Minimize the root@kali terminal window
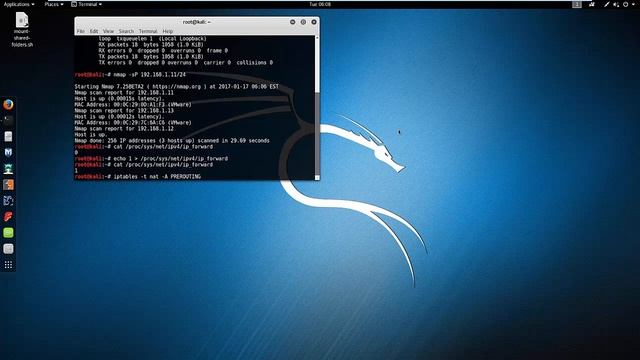Image resolution: width=640 pixels, height=360 pixels. tap(292, 22)
